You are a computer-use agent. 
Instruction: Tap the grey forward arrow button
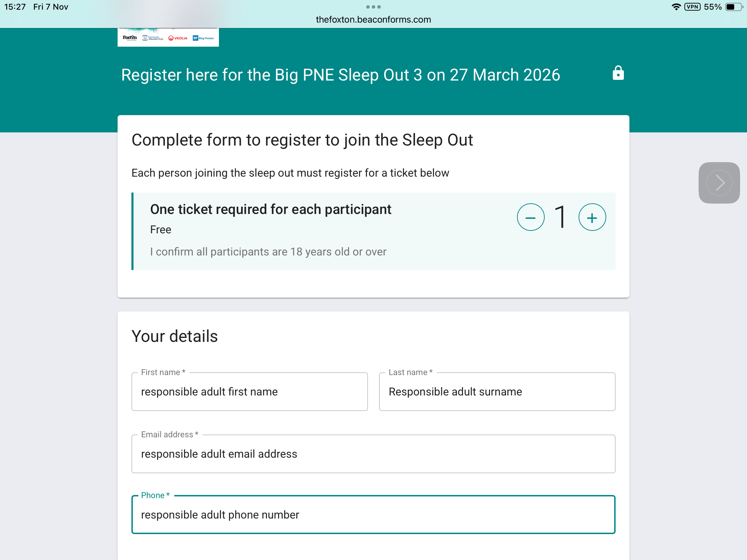719,183
